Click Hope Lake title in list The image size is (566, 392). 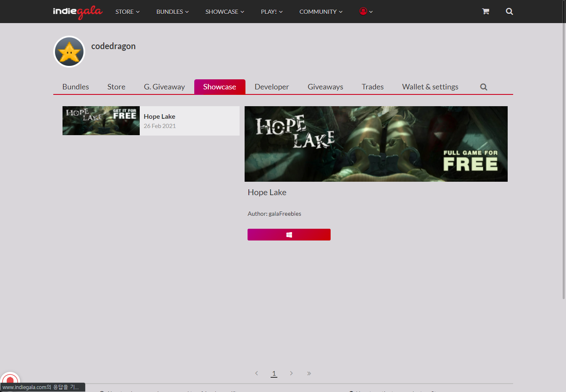[159, 117]
